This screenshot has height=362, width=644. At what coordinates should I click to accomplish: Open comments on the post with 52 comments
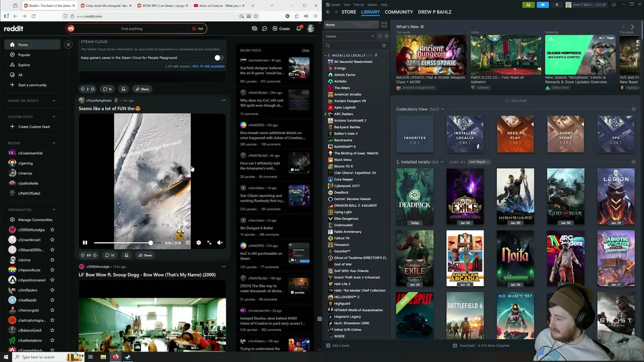110,255
